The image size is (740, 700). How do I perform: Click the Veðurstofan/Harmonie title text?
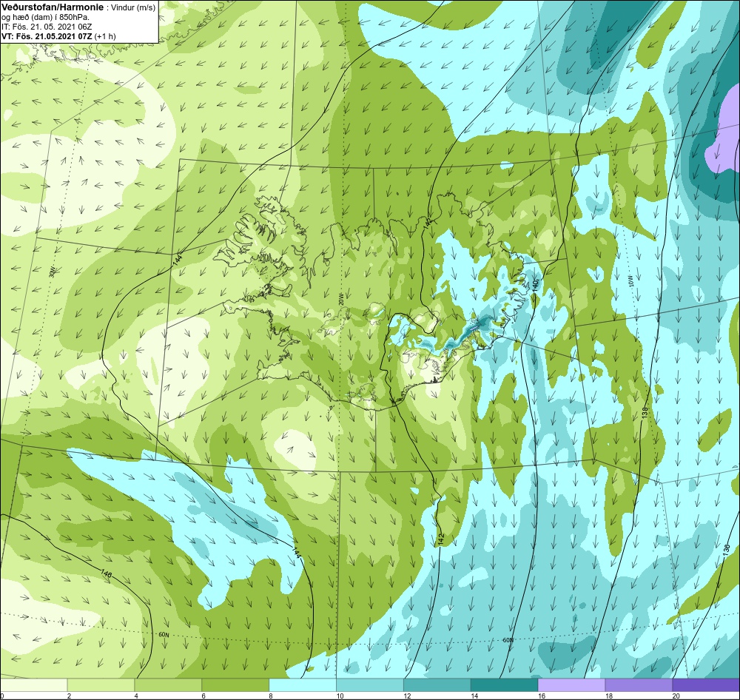pos(52,7)
